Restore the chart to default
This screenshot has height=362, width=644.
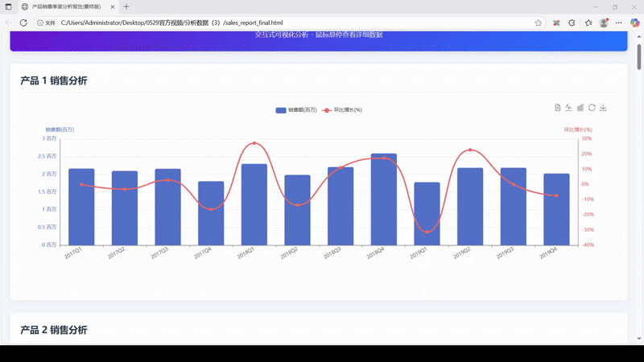tap(592, 108)
